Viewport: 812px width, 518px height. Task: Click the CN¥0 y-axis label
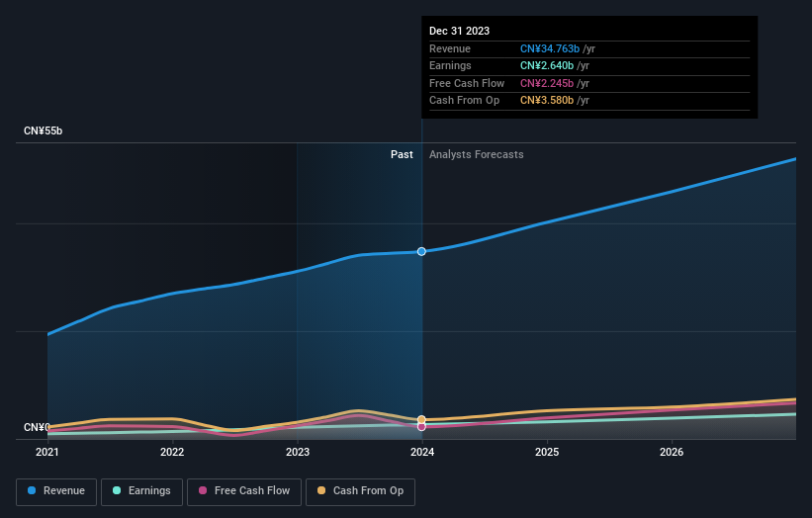(37, 427)
